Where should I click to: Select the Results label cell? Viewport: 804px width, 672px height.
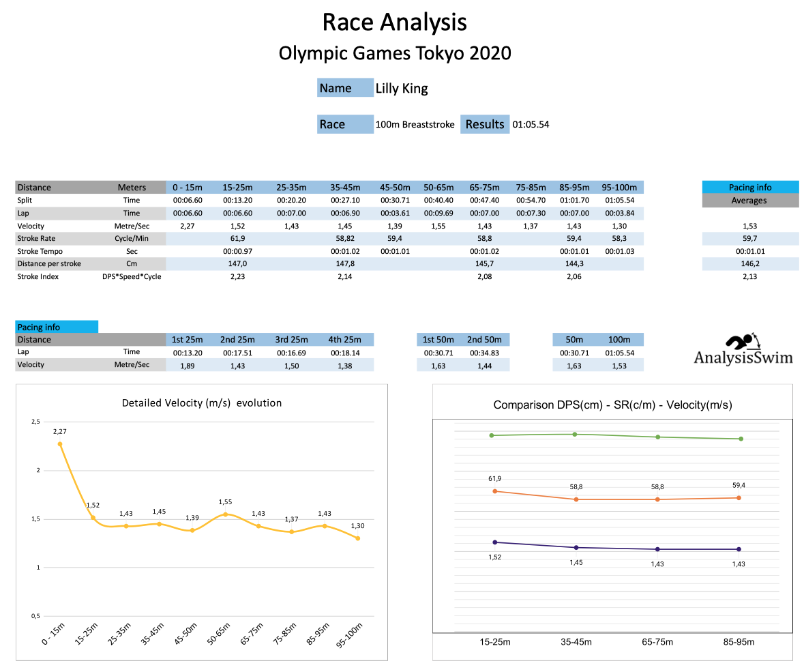(x=485, y=124)
